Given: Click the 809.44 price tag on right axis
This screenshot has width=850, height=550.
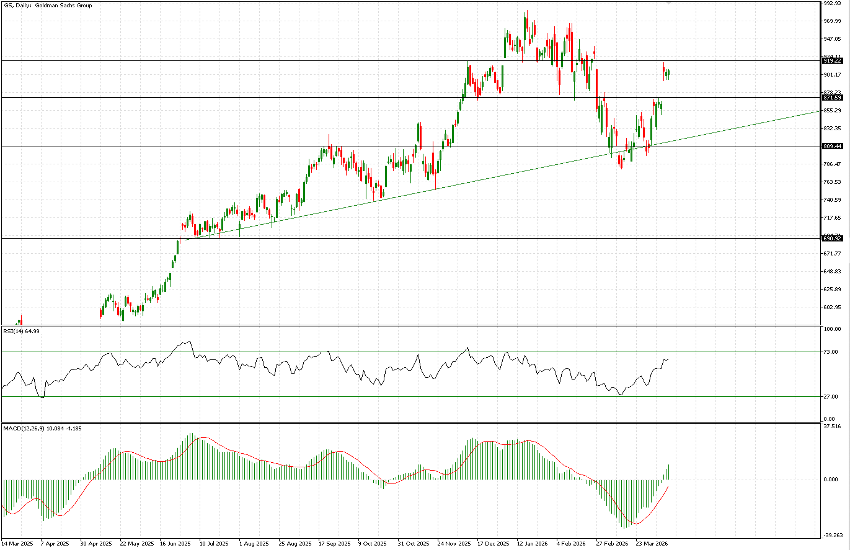Looking at the screenshot, I should click(x=829, y=146).
